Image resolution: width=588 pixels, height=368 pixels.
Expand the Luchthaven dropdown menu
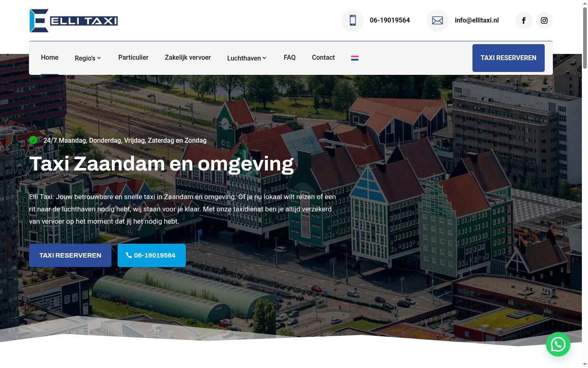pyautogui.click(x=247, y=58)
